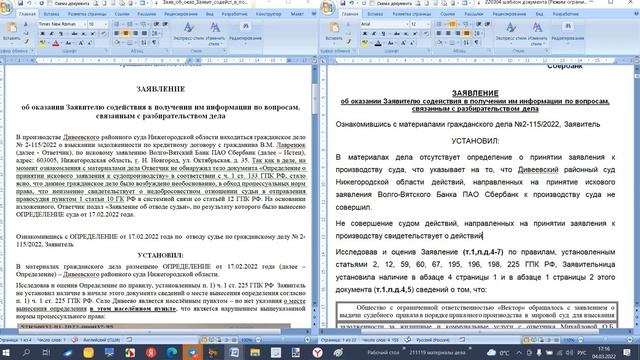Sort paragraphs in the left Word window

[x=144, y=42]
